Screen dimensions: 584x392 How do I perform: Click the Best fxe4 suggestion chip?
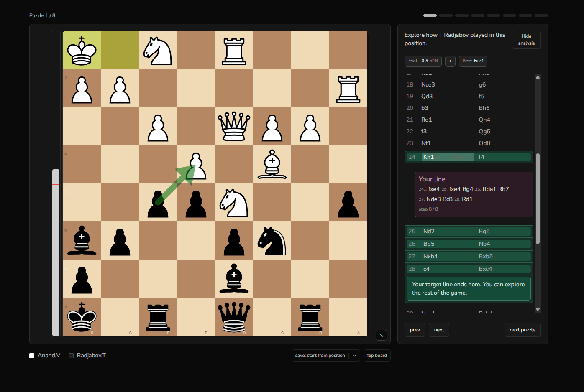[x=473, y=61]
